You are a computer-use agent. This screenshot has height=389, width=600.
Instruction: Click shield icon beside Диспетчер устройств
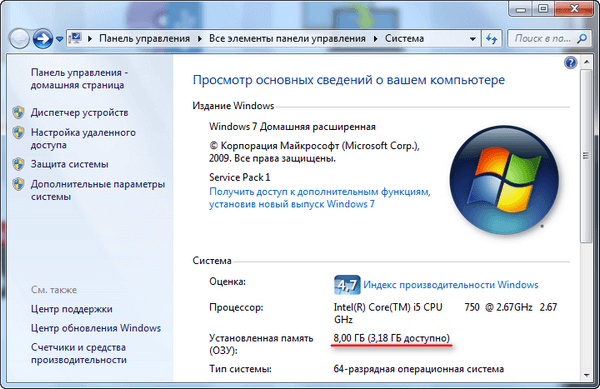click(18, 112)
